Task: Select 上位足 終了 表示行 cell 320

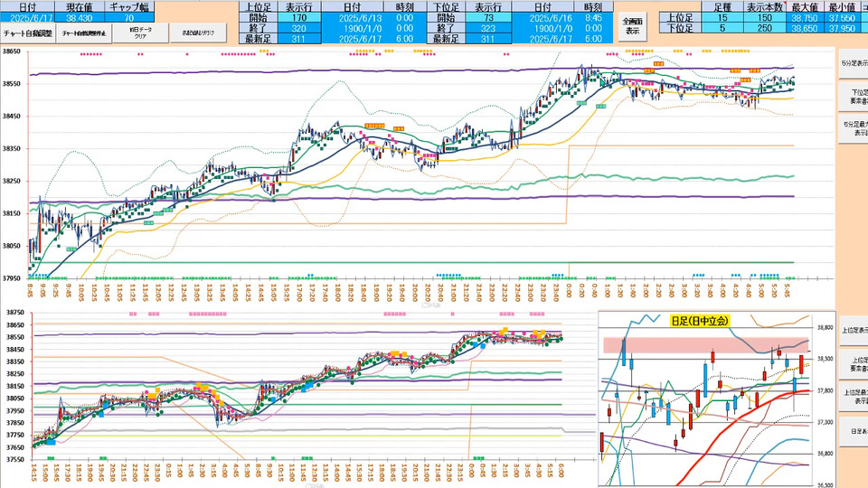Action: (298, 28)
